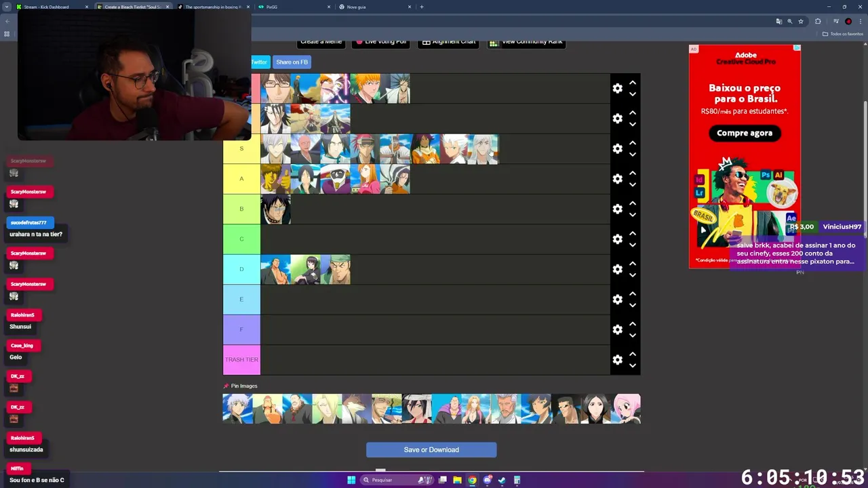Open the Chrome three-dot menu
This screenshot has height=488, width=868.
pyautogui.click(x=859, y=21)
